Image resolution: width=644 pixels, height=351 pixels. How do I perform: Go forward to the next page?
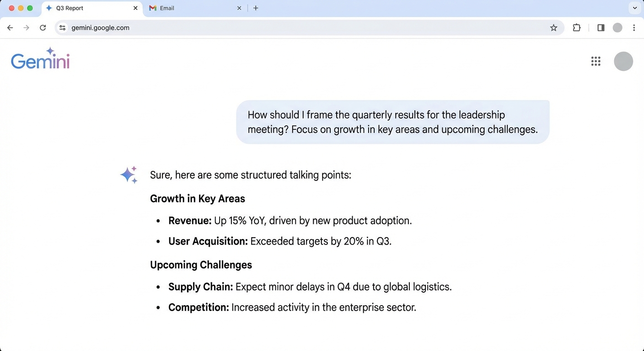click(27, 28)
